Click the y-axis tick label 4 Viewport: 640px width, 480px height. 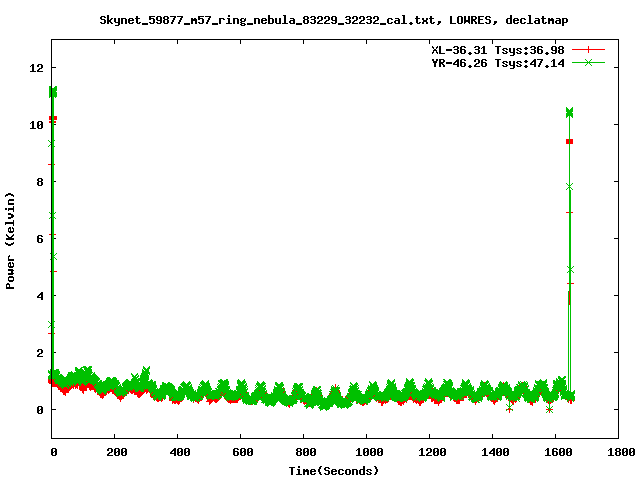click(40, 296)
